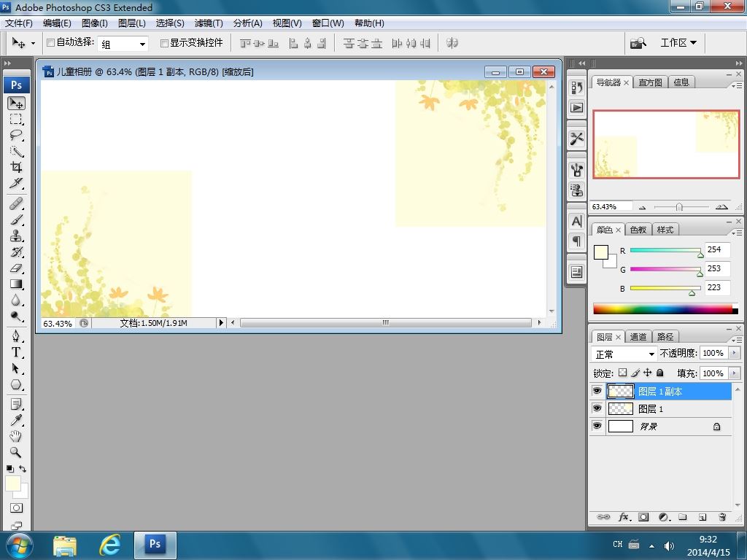
Task: Select the Pen tool
Action: tap(16, 336)
